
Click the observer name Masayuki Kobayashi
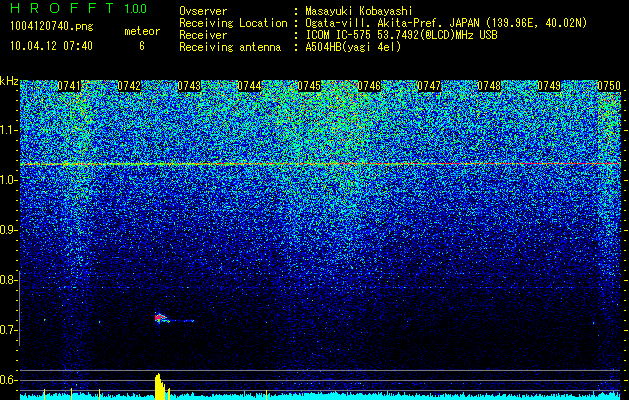359,11
